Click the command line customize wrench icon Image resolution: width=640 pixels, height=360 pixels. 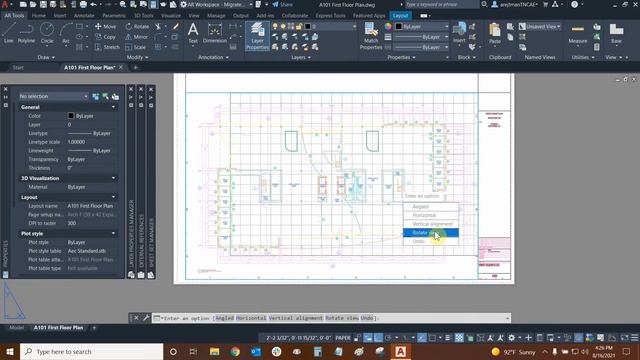click(x=146, y=318)
